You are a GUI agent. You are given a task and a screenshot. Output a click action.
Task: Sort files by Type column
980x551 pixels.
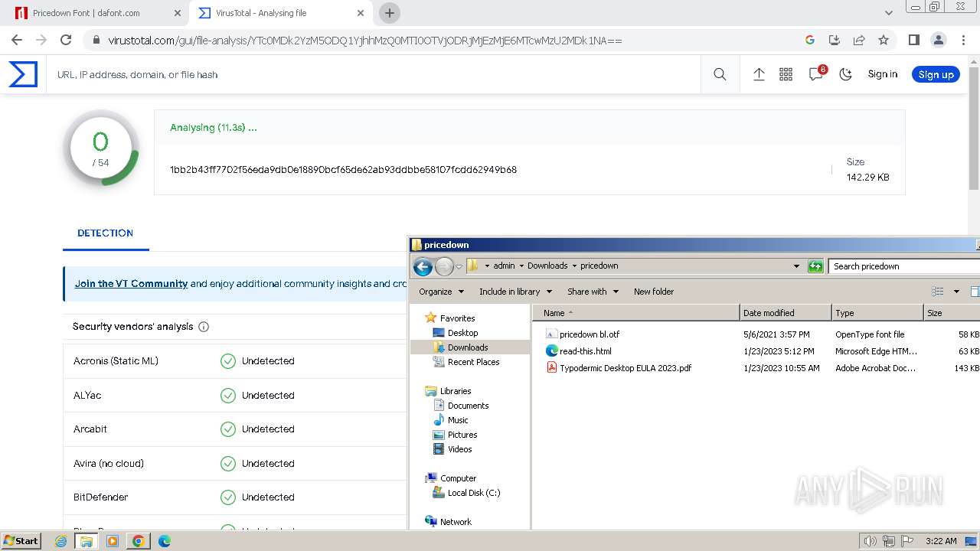click(x=877, y=313)
